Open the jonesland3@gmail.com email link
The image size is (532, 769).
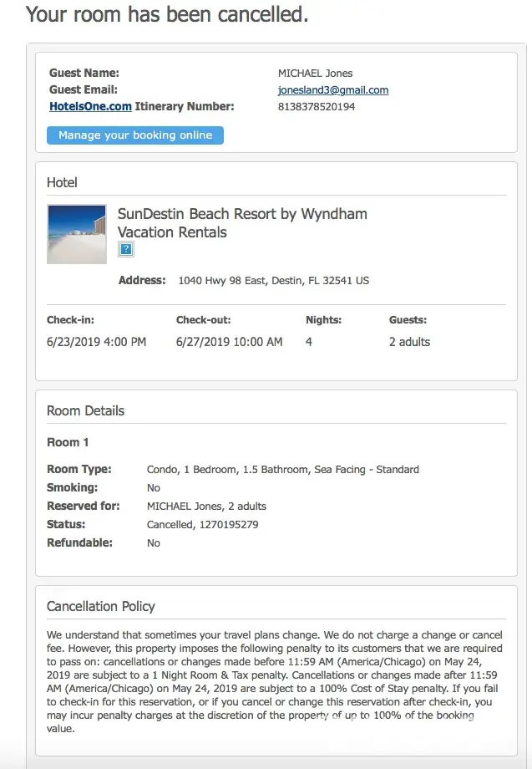pos(332,90)
